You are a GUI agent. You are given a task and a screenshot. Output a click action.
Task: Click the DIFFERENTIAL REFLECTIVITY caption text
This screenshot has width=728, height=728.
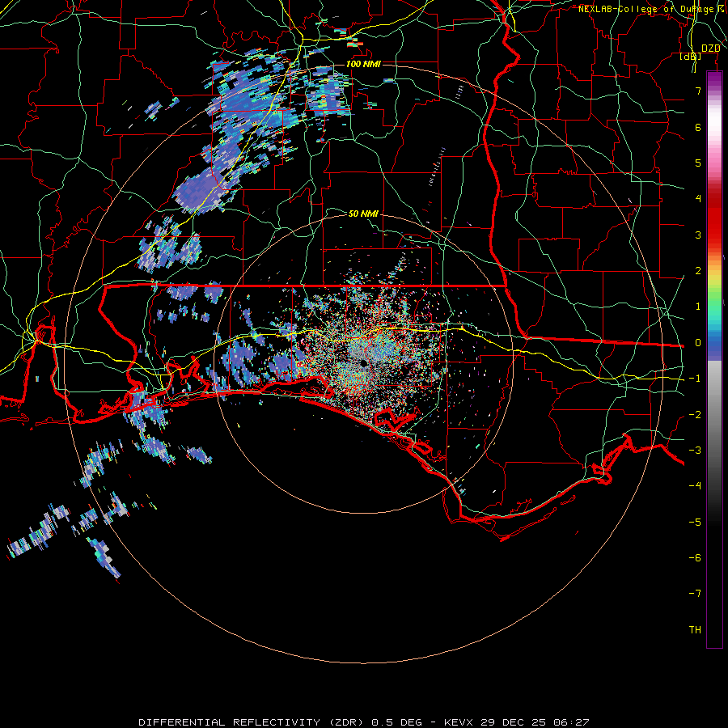230,722
